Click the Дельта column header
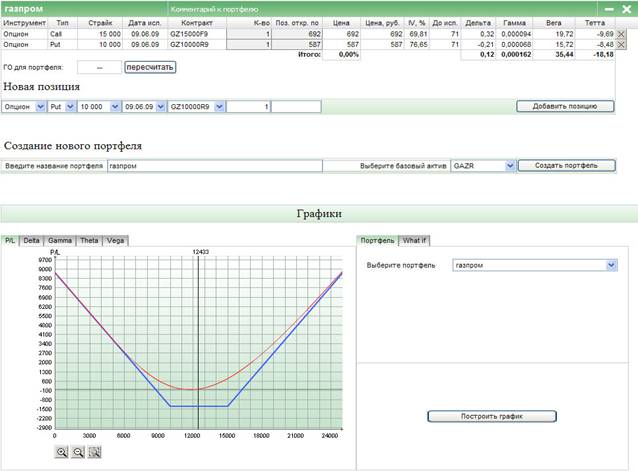 (x=478, y=23)
